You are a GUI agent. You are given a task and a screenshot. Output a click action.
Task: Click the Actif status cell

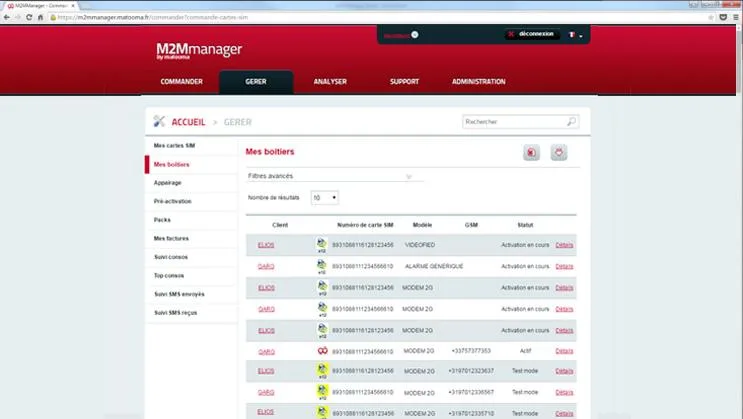coord(525,351)
